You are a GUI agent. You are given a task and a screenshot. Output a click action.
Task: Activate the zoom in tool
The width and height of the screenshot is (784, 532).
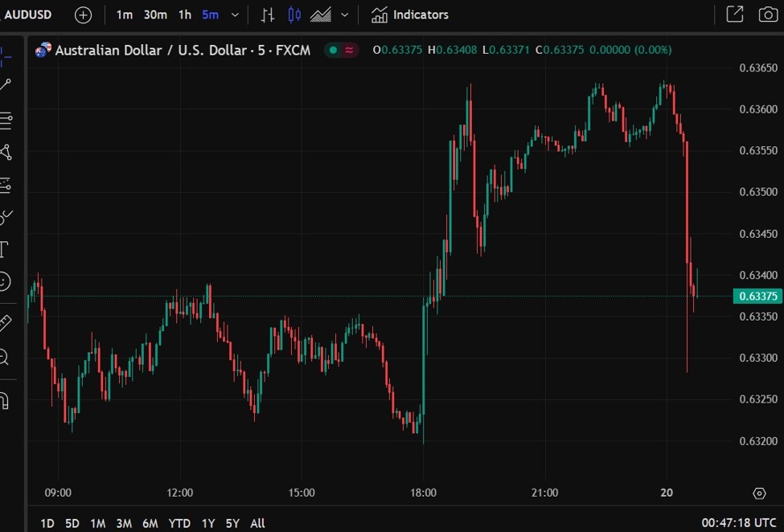4,357
